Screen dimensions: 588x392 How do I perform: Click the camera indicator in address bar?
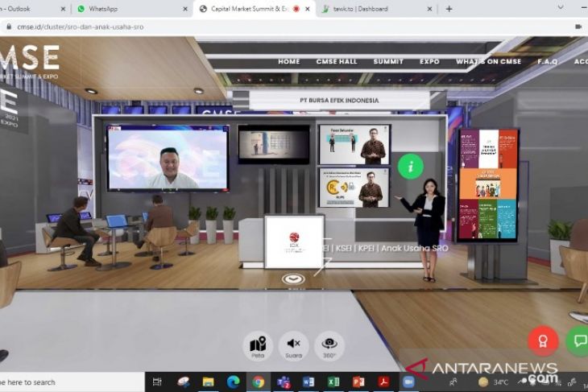tap(578, 27)
